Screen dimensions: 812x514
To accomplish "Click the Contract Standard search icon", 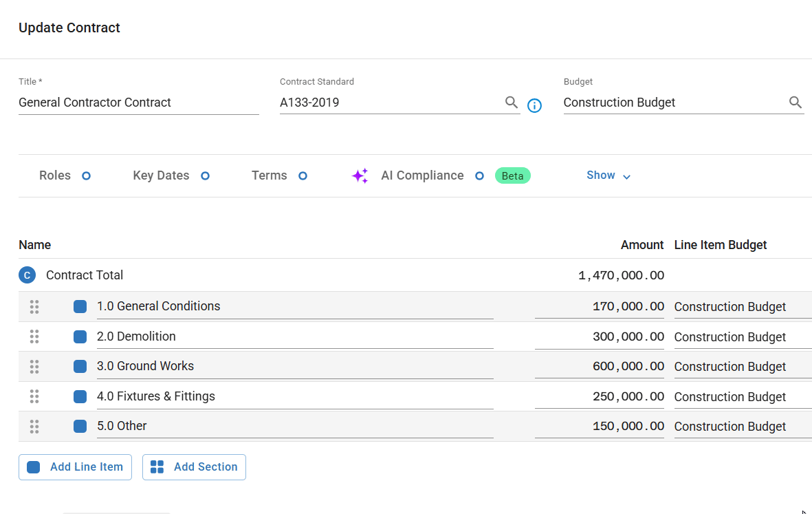I will point(511,103).
